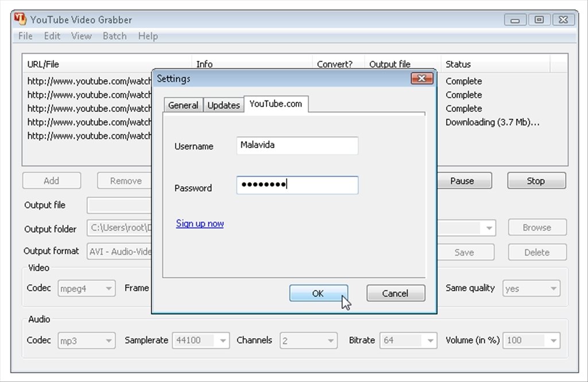Maximize the YouTube Video Grabber window
Viewport: 588px width, 382px height.
coord(539,20)
